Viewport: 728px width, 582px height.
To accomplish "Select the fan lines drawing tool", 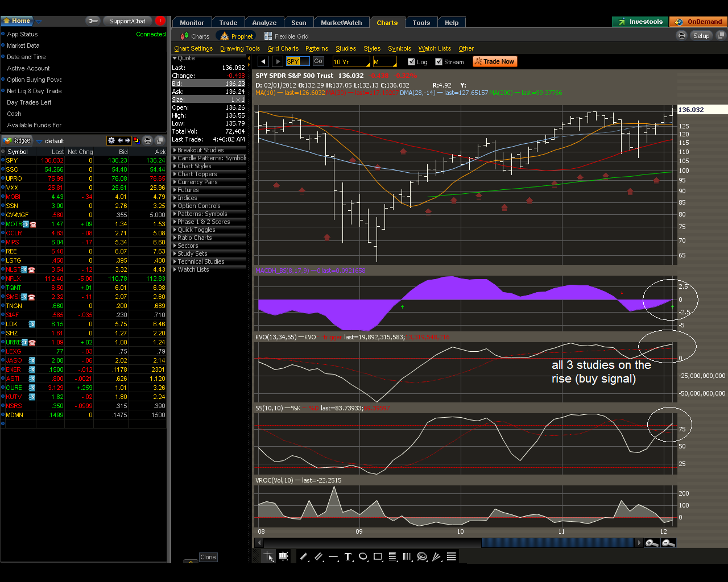I will [x=437, y=556].
